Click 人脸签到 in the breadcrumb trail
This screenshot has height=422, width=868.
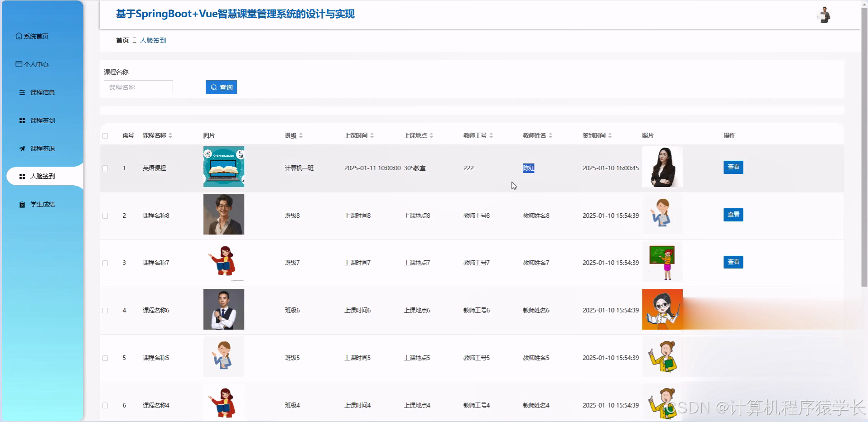click(x=153, y=40)
